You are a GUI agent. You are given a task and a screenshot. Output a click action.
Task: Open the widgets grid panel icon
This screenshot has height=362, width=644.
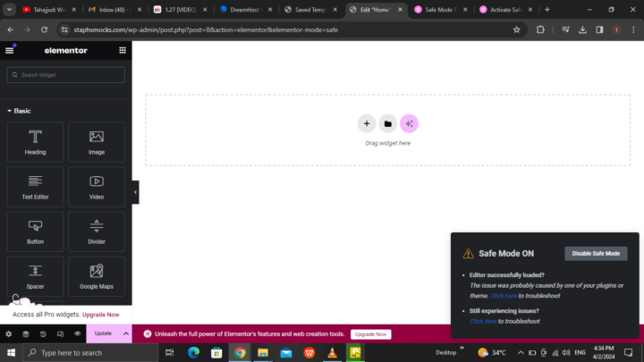point(123,50)
